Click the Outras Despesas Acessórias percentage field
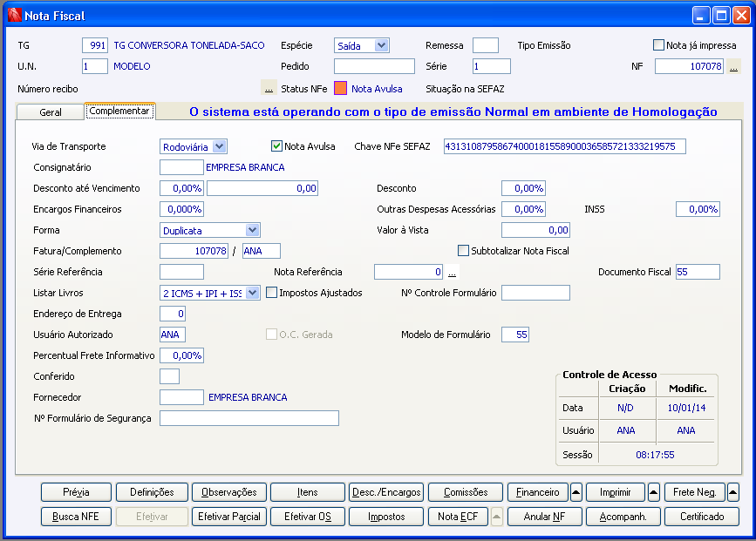Viewport: 756px width, 541px height. pyautogui.click(x=523, y=209)
